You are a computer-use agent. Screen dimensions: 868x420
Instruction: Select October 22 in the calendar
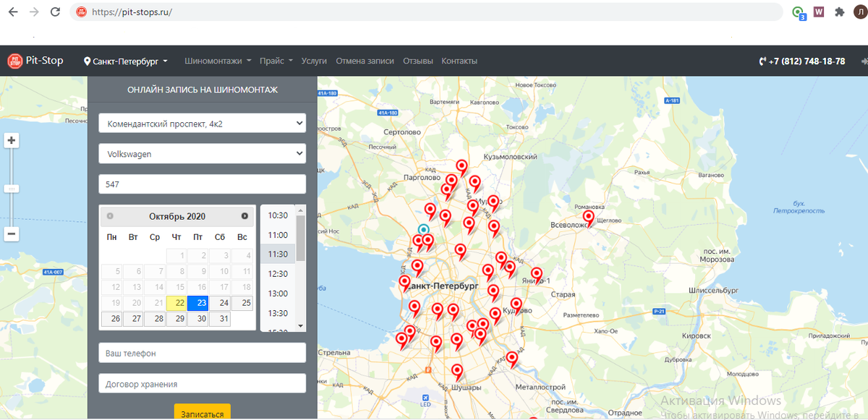176,303
